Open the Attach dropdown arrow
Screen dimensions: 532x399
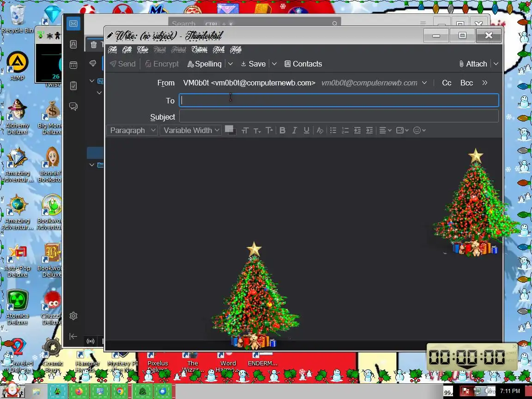click(496, 64)
